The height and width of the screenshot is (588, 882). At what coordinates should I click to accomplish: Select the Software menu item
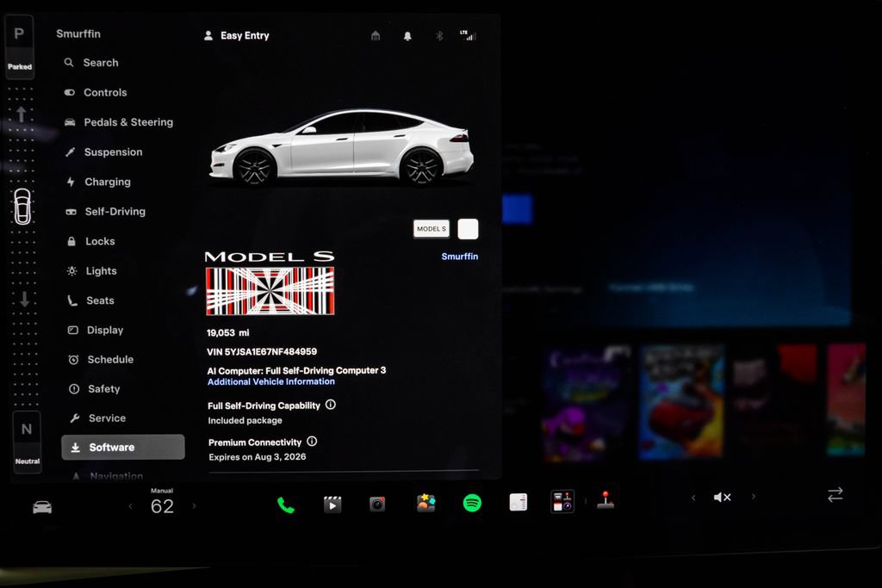(122, 447)
